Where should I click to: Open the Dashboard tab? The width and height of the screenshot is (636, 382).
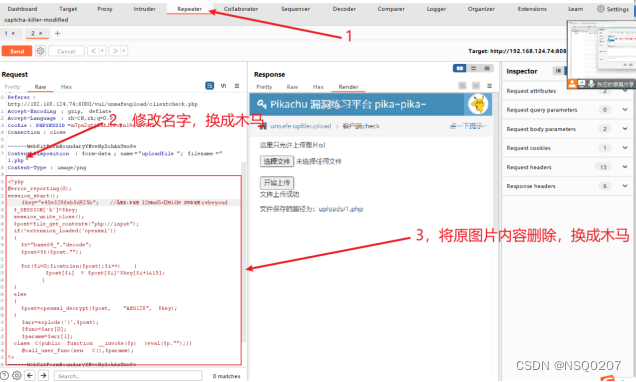pos(22,9)
